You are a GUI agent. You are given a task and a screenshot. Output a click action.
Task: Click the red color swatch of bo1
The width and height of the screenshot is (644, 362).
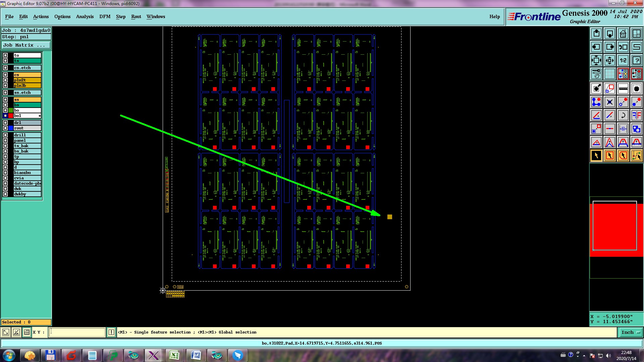(11, 116)
